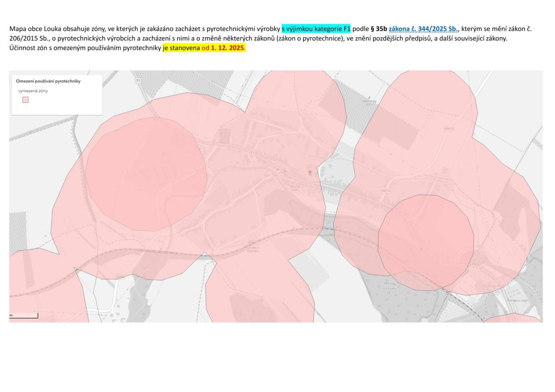Image resolution: width=555 pixels, height=392 pixels.
Task: Click route 71 shield at map top
Action: point(138,81)
